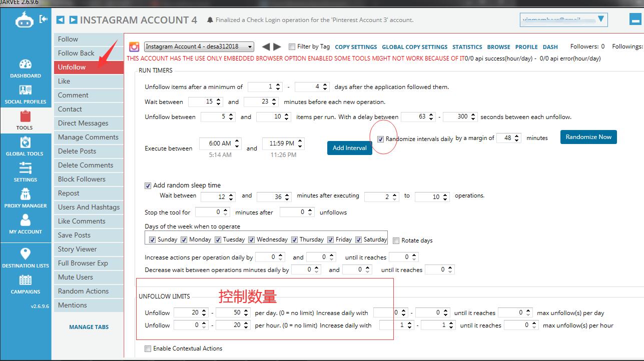The image size is (644, 361).
Task: Open the Dashboard sidebar icon
Action: pos(25,65)
